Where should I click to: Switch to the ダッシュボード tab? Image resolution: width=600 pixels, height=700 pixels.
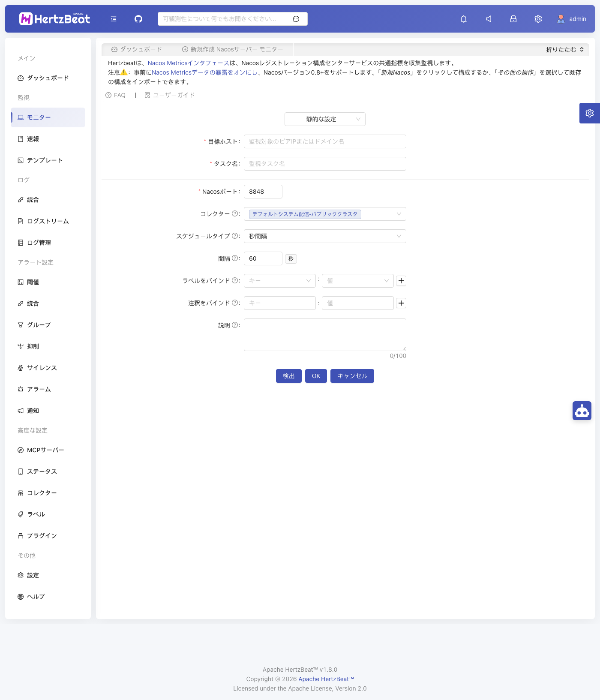point(137,49)
